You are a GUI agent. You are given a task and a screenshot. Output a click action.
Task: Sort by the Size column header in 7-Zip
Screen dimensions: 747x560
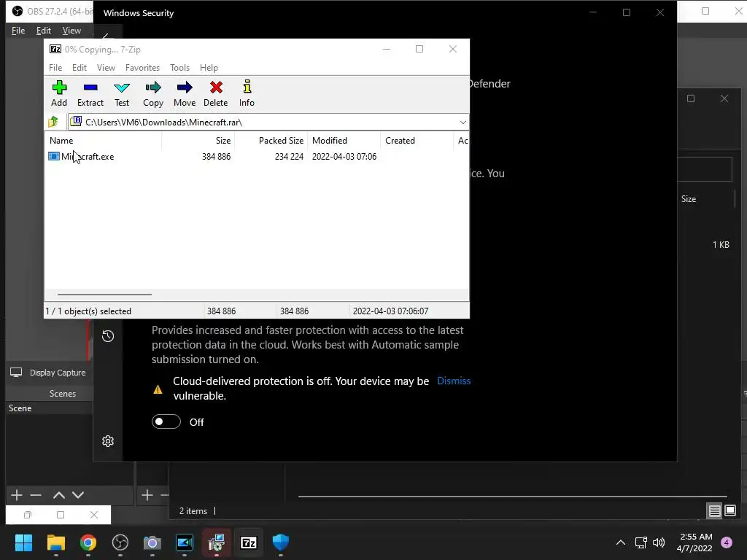198,141
